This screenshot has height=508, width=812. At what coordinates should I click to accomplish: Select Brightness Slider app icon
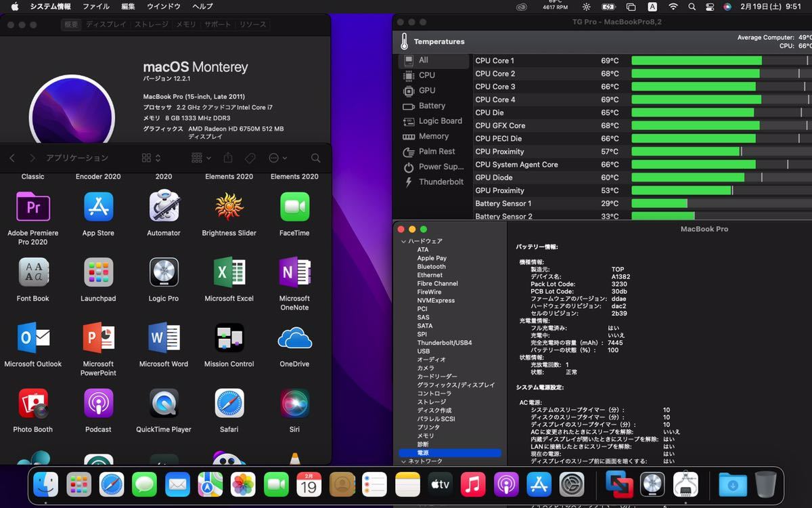229,207
